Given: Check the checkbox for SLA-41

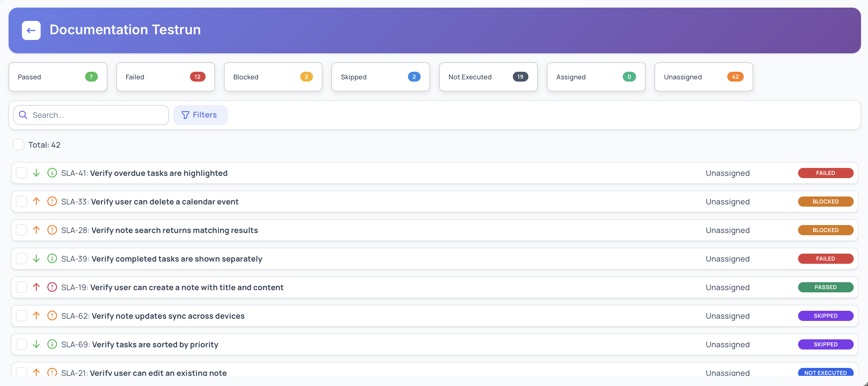Looking at the screenshot, I should click(22, 173).
